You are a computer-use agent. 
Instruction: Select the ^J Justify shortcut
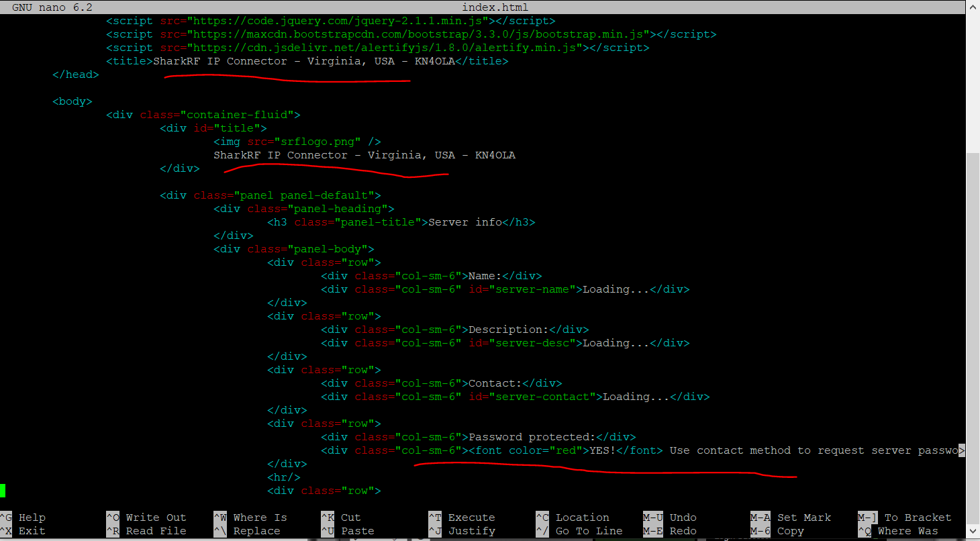pyautogui.click(x=462, y=531)
